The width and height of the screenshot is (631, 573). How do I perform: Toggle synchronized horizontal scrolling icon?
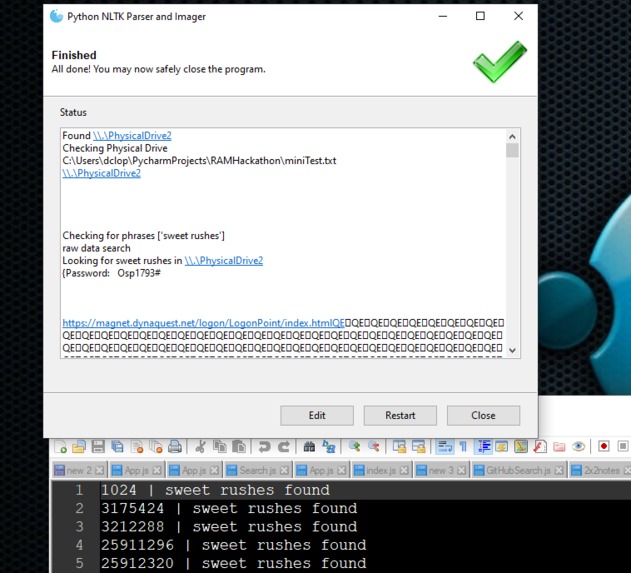[x=419, y=447]
